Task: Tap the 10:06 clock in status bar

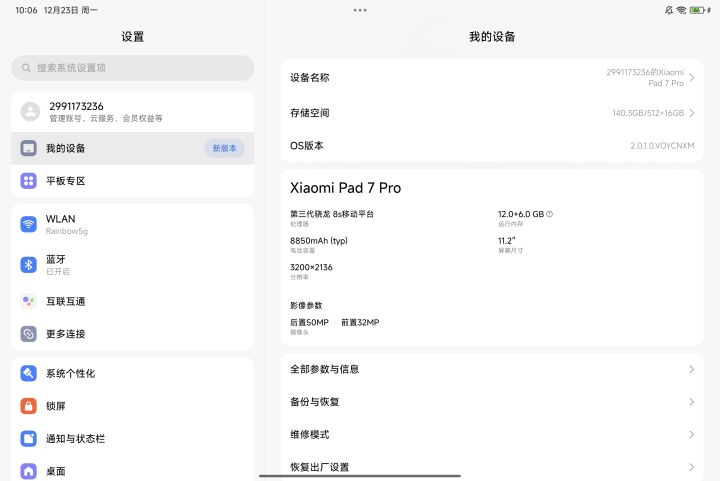Action: tap(26, 10)
